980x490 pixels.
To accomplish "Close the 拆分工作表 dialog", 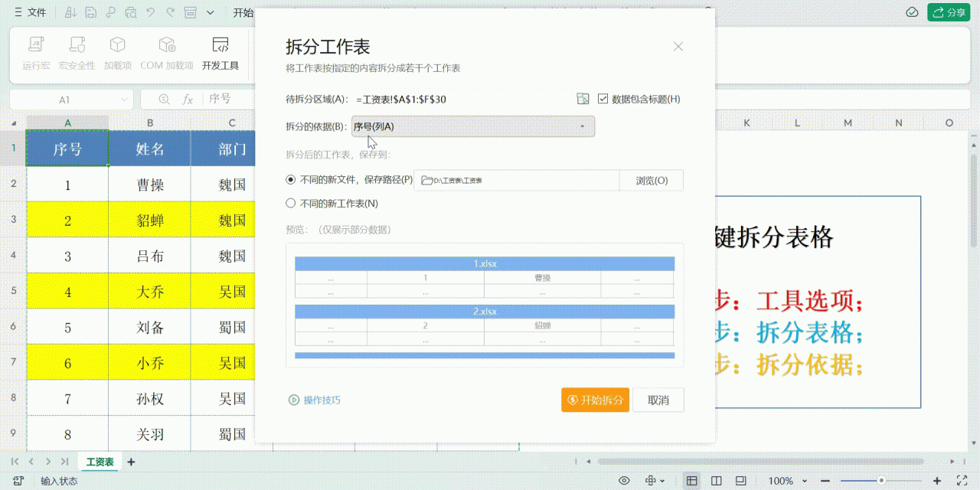I will pyautogui.click(x=678, y=47).
